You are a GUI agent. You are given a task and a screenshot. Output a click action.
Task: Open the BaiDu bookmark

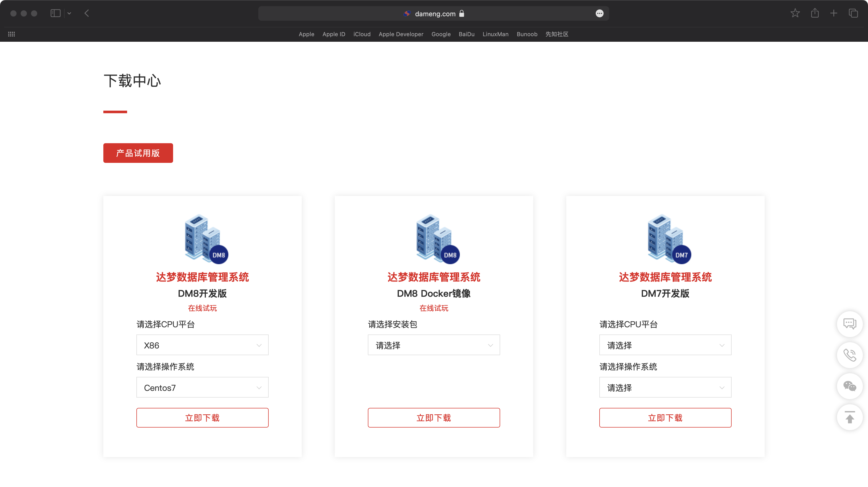click(466, 34)
